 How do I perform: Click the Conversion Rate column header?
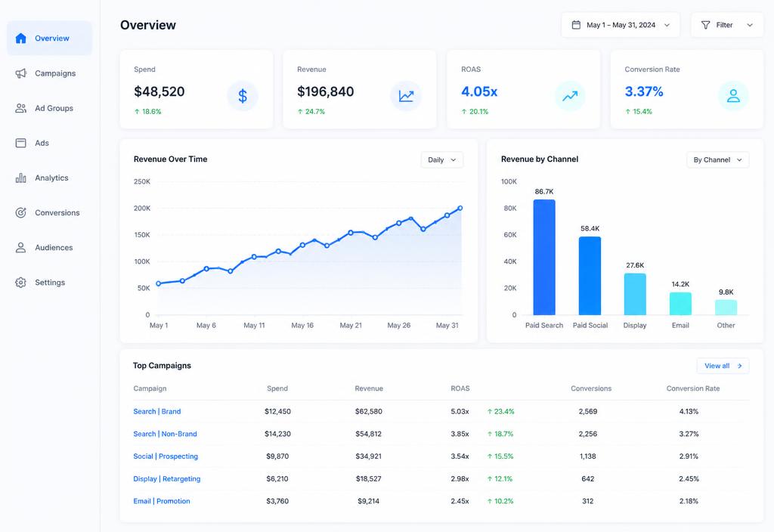coord(693,388)
